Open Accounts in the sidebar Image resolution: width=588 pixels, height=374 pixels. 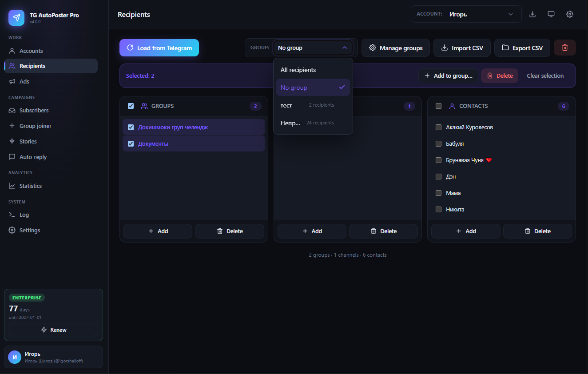pyautogui.click(x=51, y=51)
